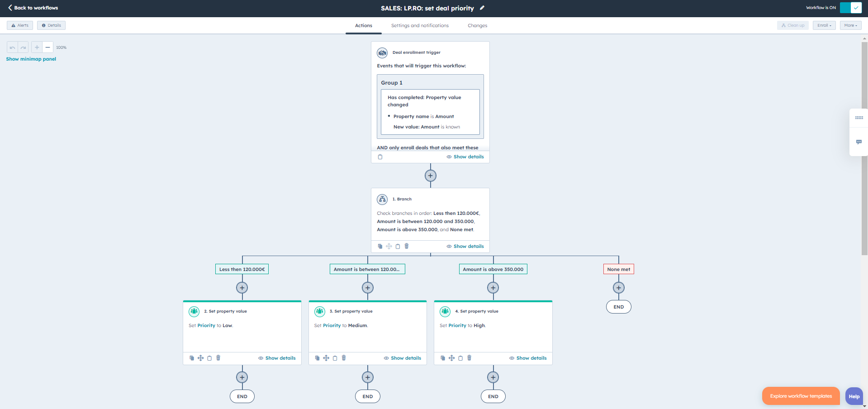The width and height of the screenshot is (868, 409).
Task: Click the pencil icon to rename workflow
Action: 482,8
